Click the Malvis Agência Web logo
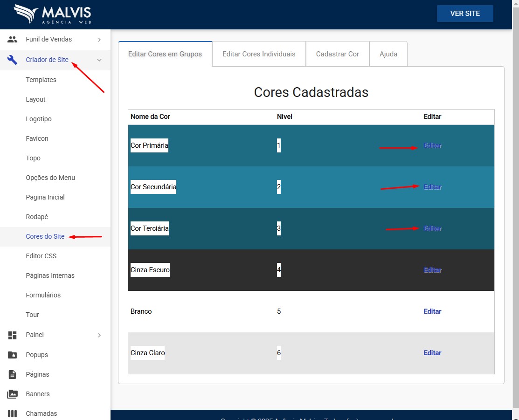The image size is (519, 420). [53, 14]
